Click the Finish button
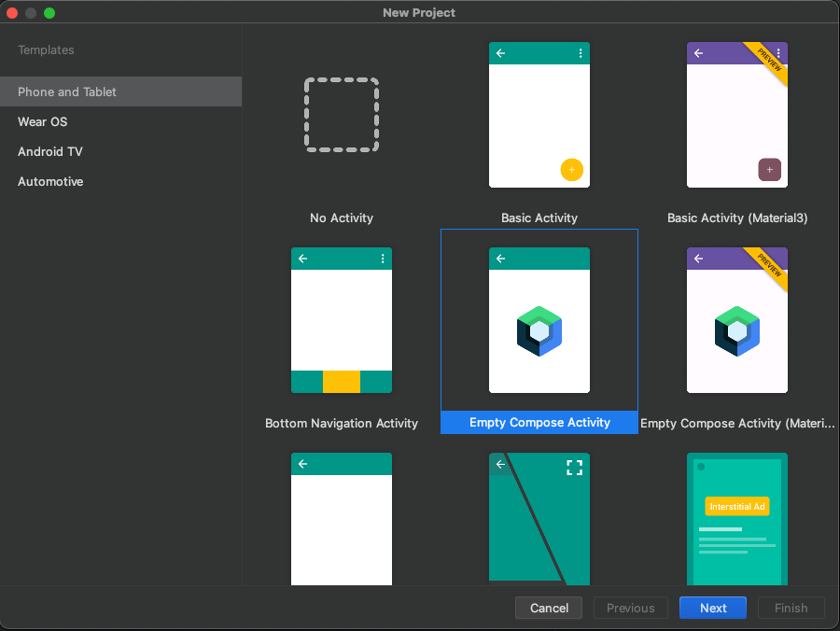Image resolution: width=840 pixels, height=631 pixels. point(791,608)
